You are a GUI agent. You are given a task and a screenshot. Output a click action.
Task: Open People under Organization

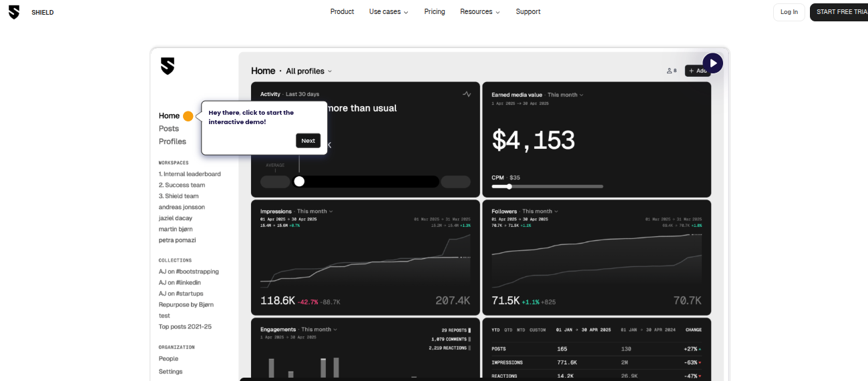tap(168, 359)
